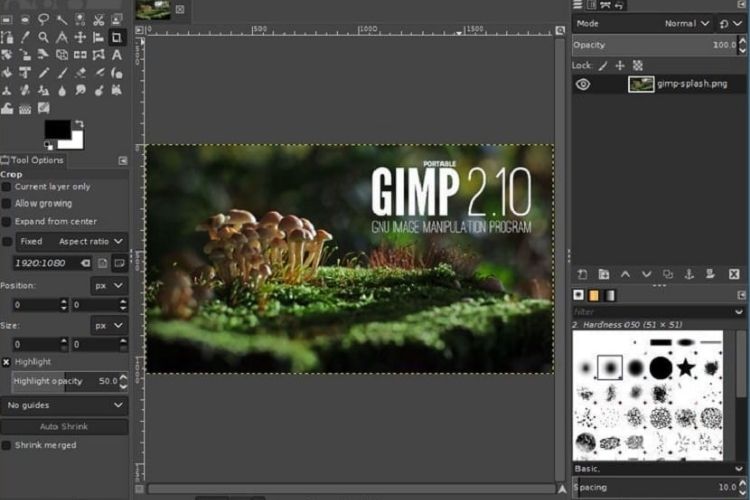The image size is (750, 500).
Task: Select the Paintbrush tool
Action: point(62,73)
